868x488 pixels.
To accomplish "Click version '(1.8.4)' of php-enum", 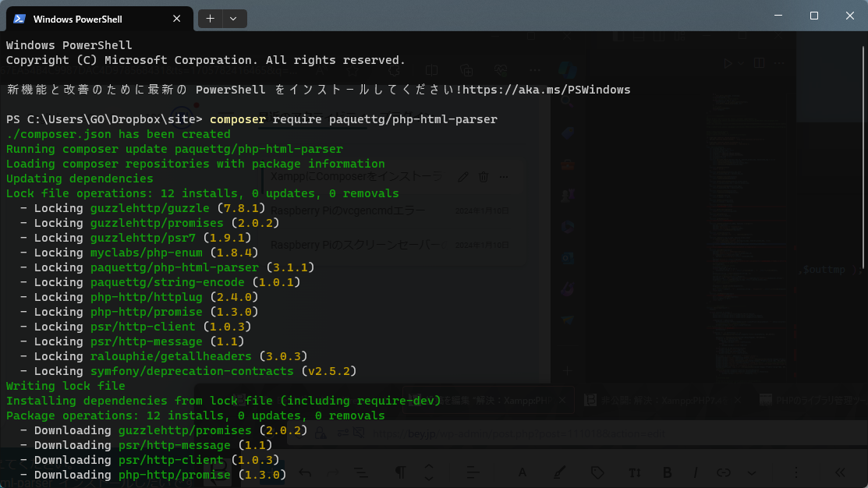I will point(234,253).
